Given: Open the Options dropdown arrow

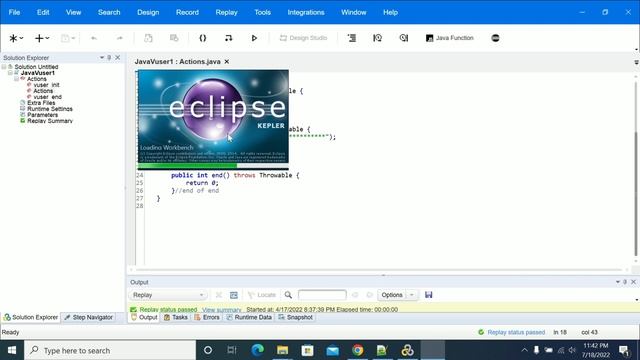Looking at the screenshot, I should coord(412,295).
